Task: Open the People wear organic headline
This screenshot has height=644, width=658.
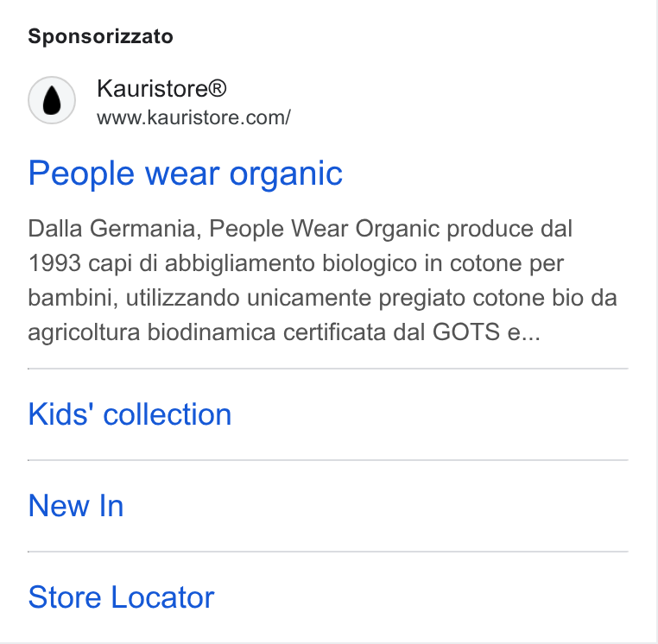Action: pyautogui.click(x=185, y=174)
